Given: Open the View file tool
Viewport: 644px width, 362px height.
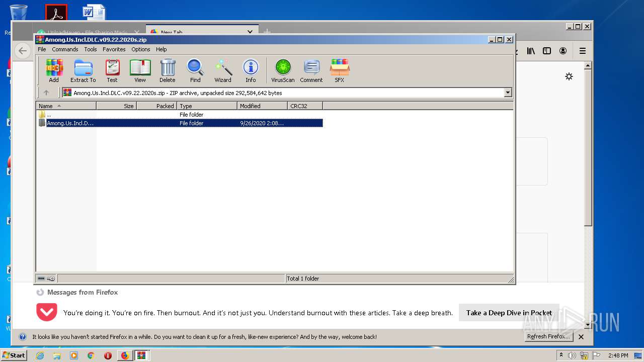Looking at the screenshot, I should 140,70.
